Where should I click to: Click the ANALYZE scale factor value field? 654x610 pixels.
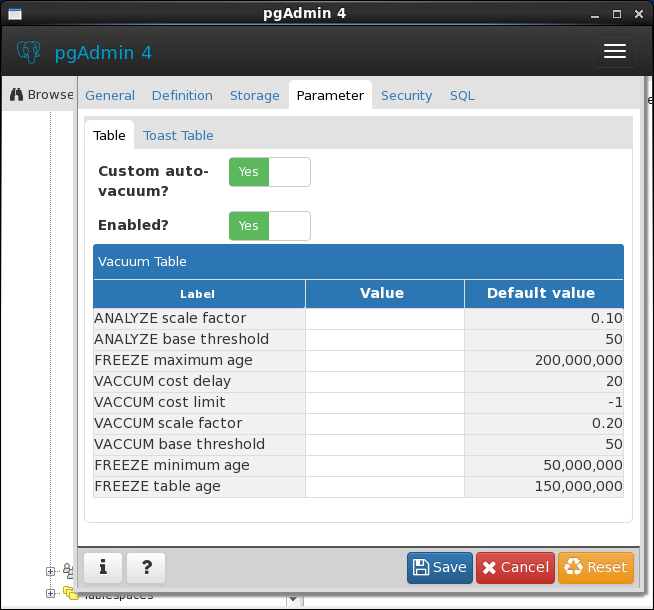385,319
